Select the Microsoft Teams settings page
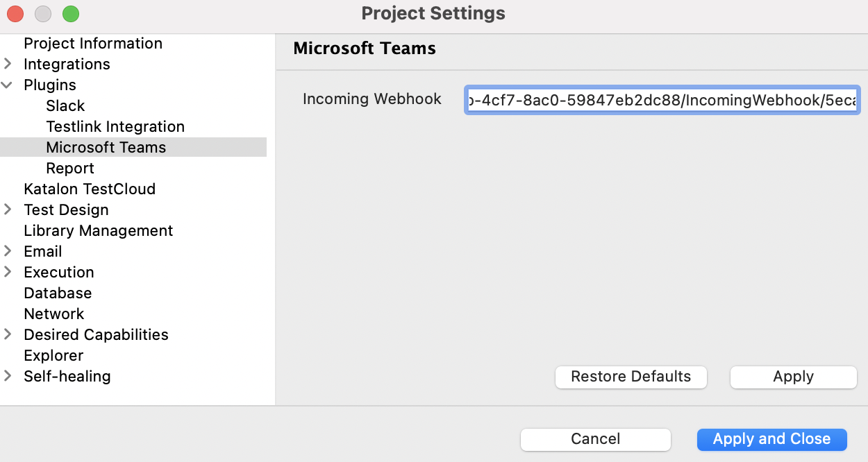Viewport: 868px width, 462px height. click(x=106, y=147)
